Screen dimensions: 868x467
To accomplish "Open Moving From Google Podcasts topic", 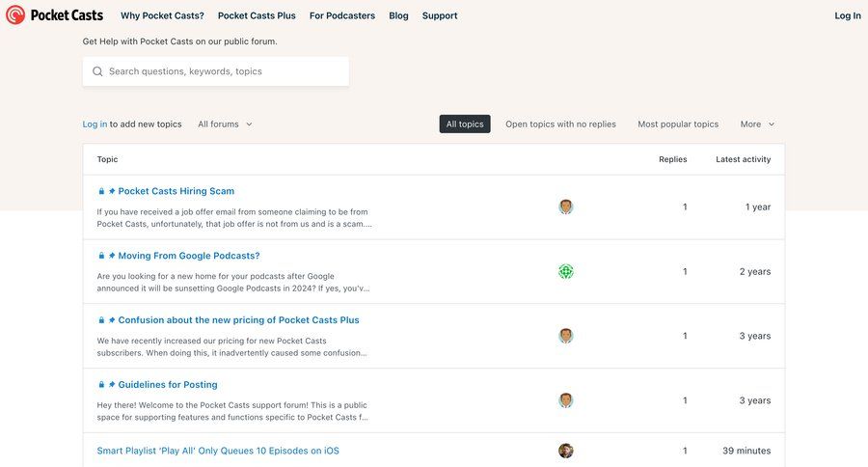I will (189, 256).
